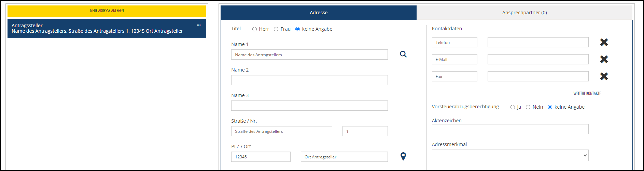644x171 pixels.
Task: Open the Adresse tab
Action: click(318, 13)
